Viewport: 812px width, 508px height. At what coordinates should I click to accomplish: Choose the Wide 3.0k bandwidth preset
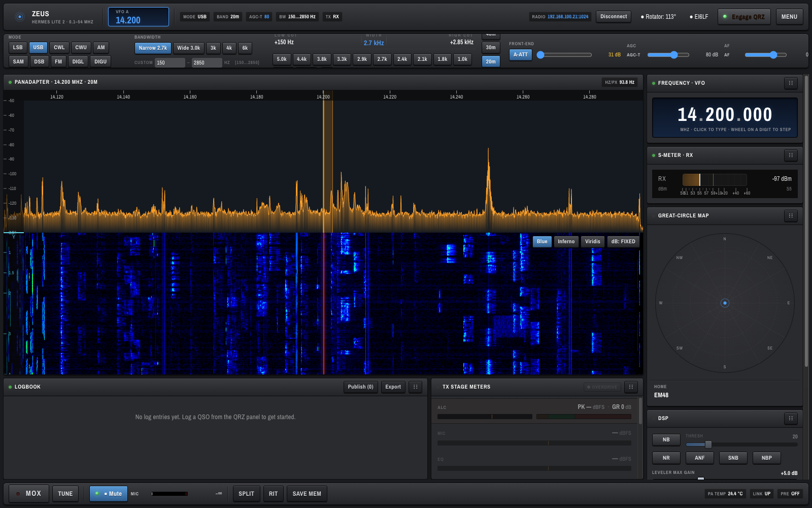point(188,48)
